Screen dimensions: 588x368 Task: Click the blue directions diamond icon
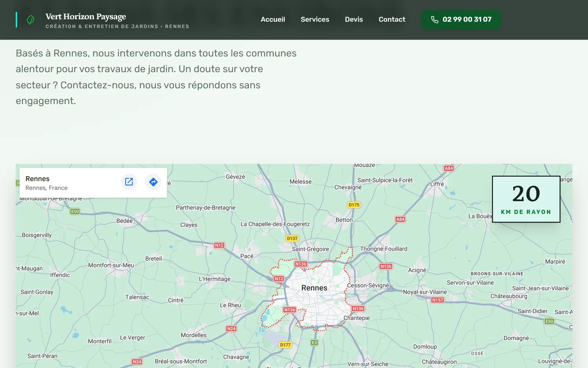coord(153,182)
